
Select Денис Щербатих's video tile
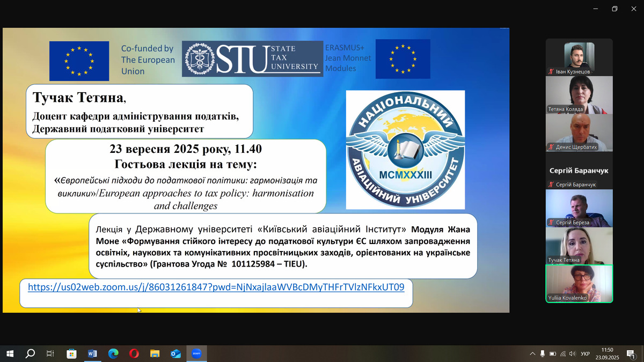pyautogui.click(x=579, y=132)
